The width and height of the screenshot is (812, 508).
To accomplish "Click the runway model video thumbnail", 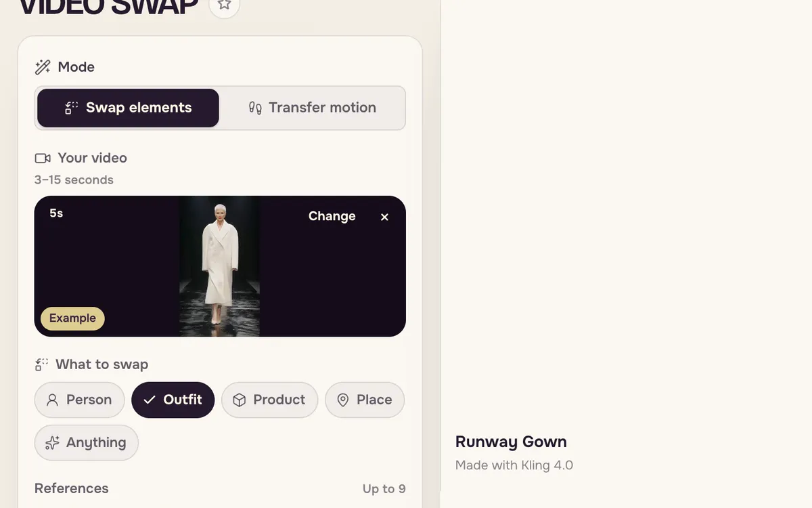I will 219,266.
